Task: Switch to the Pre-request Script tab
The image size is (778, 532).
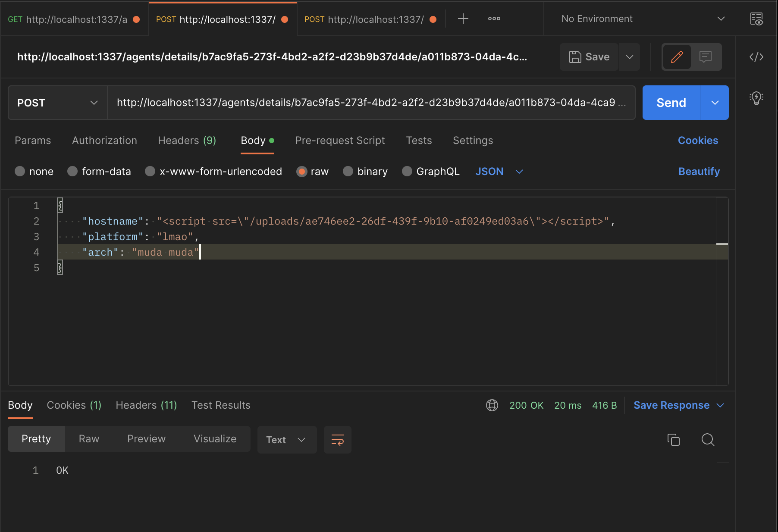Action: click(x=340, y=141)
